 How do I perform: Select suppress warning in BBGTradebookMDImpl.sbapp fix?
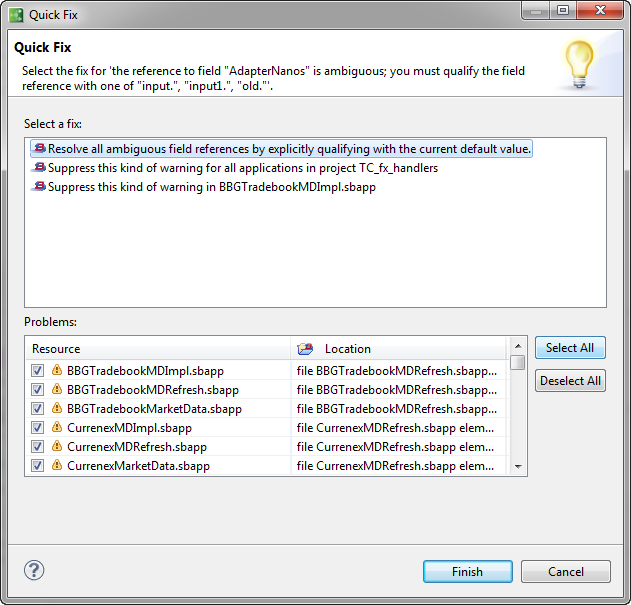211,187
